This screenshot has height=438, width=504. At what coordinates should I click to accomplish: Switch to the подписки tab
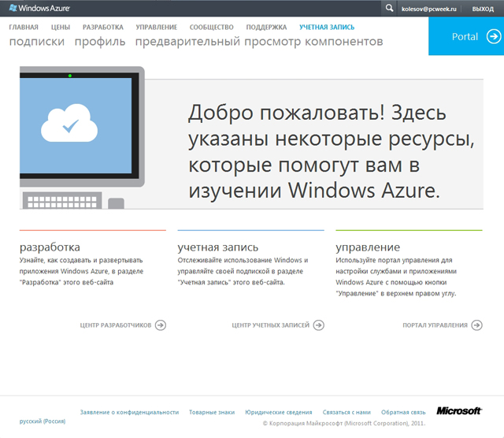pos(37,42)
